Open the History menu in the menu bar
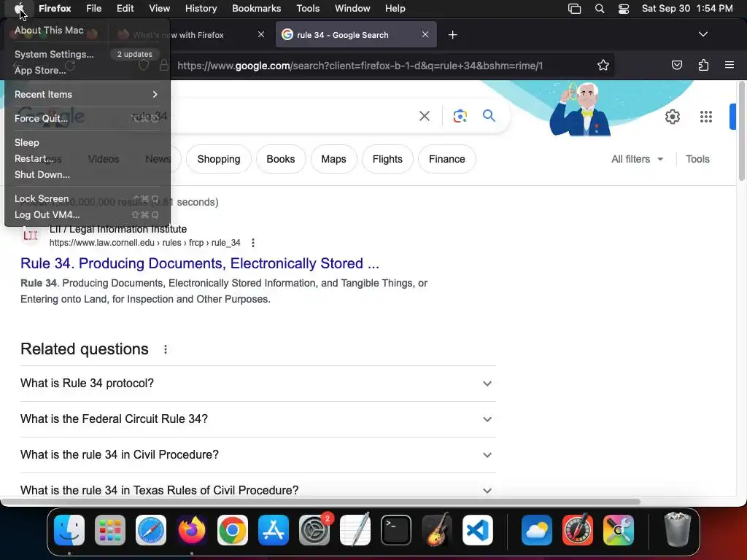The image size is (747, 560). (x=201, y=9)
